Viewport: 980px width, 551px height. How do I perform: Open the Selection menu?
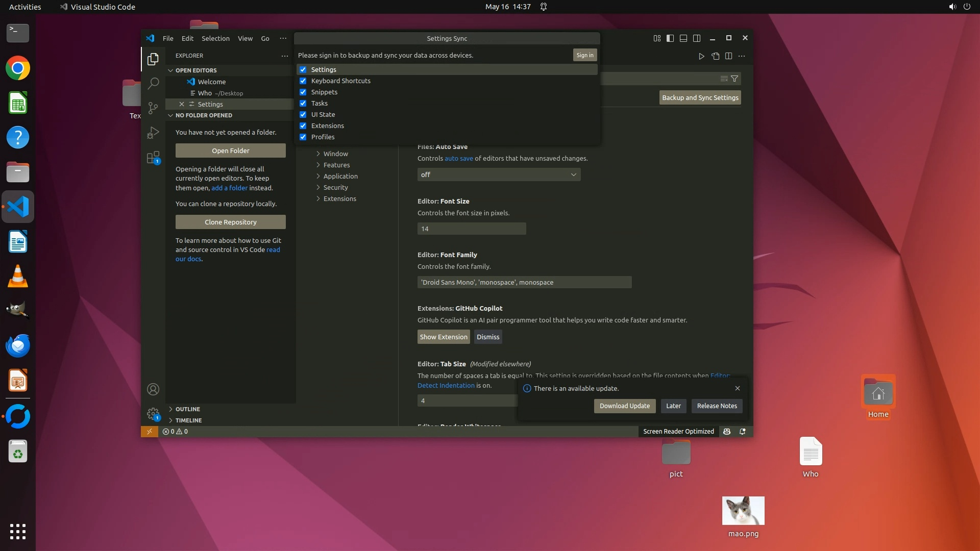click(x=215, y=39)
